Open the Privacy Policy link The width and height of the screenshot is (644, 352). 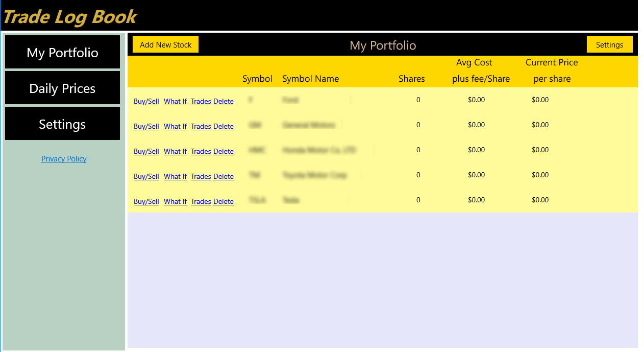(x=64, y=159)
